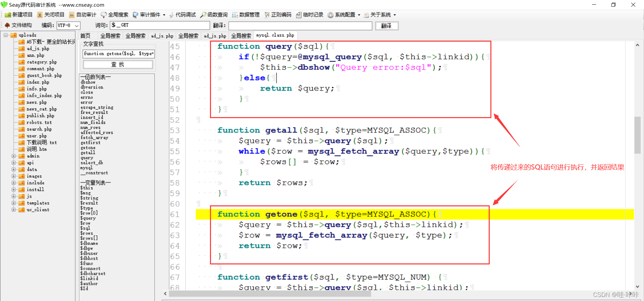The height and width of the screenshot is (301, 644).
Task: Jump to select_db in function list
Action: 92,163
